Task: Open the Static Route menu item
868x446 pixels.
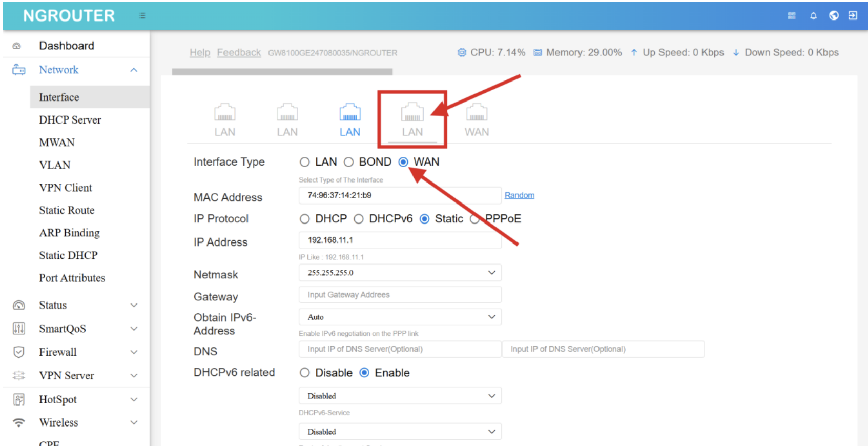Action: coord(67,210)
